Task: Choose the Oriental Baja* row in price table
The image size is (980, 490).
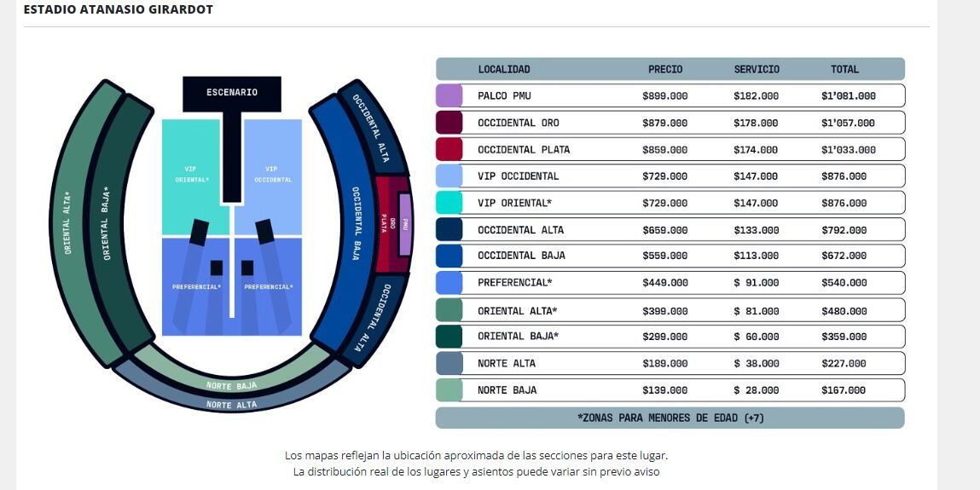Action: point(670,337)
